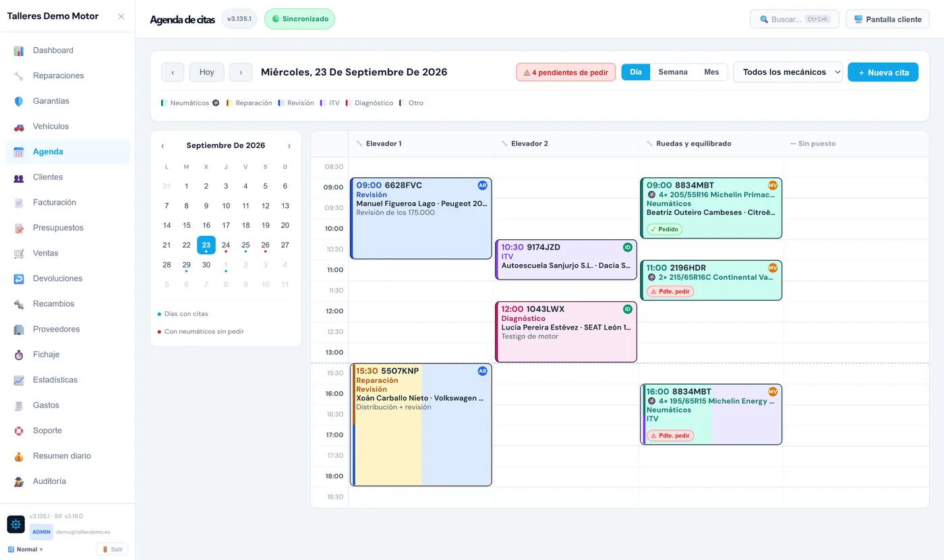Show previous month in mini calendar

[x=163, y=146]
